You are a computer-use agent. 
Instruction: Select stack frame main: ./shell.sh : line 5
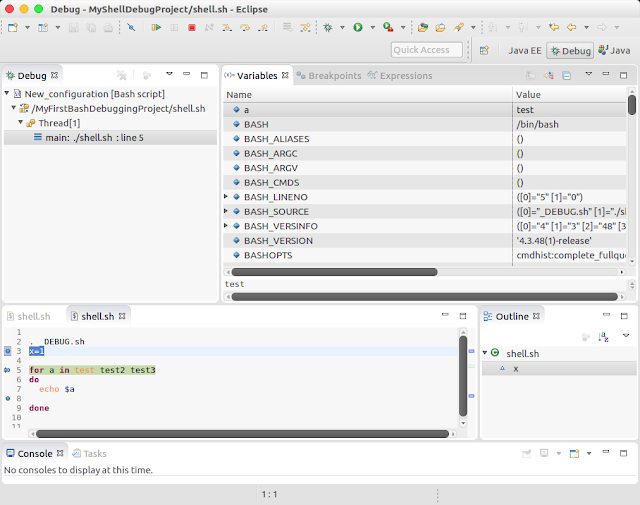tap(110, 138)
